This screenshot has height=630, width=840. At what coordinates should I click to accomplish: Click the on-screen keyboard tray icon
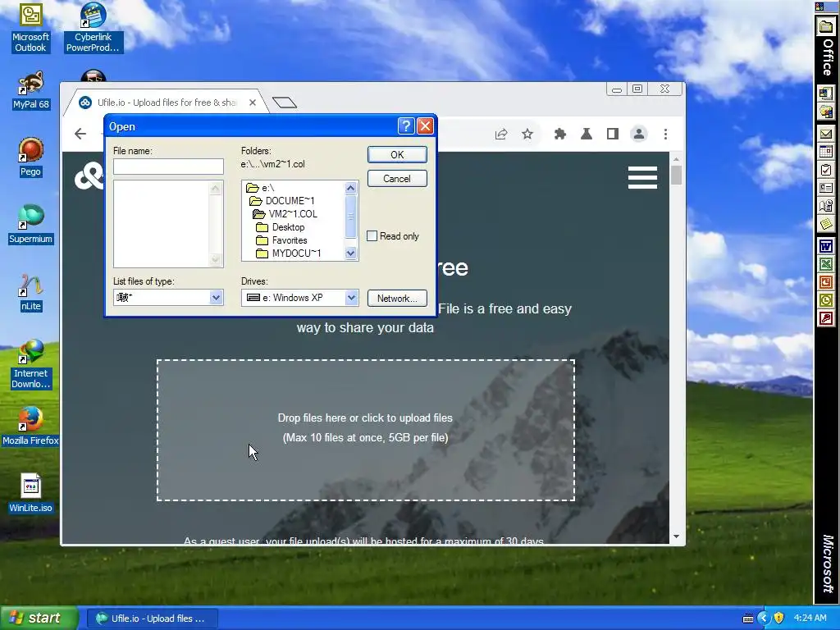click(x=748, y=619)
